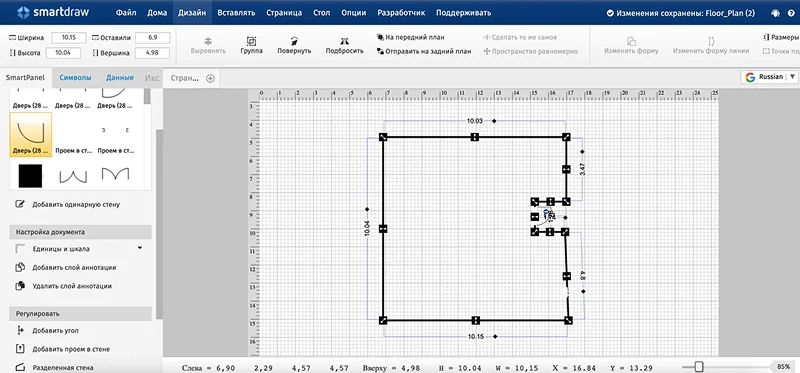This screenshot has height=373, width=800.
Task: Open the Developer (Разработчик) tab
Action: (x=401, y=13)
